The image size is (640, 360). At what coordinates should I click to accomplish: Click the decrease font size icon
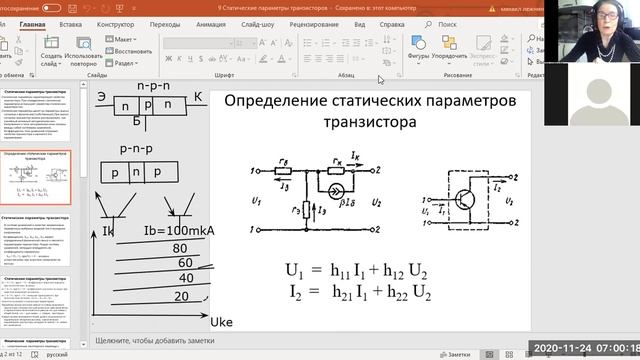click(274, 42)
